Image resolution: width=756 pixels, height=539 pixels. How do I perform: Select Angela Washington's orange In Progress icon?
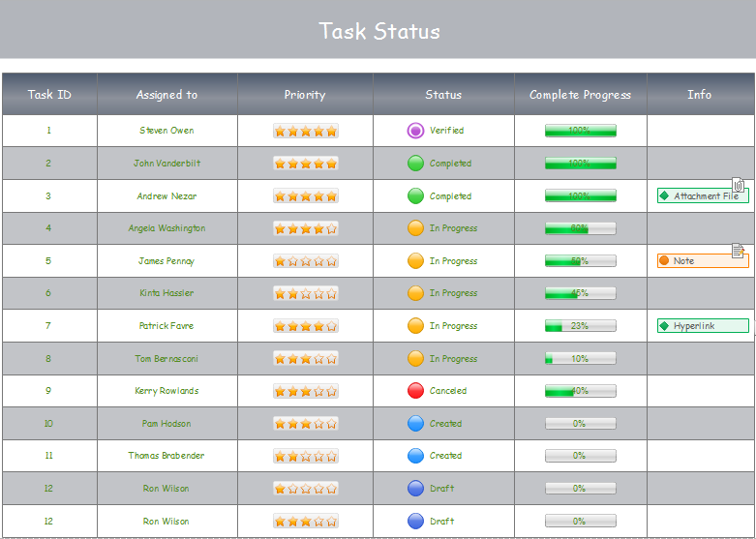pyautogui.click(x=415, y=228)
